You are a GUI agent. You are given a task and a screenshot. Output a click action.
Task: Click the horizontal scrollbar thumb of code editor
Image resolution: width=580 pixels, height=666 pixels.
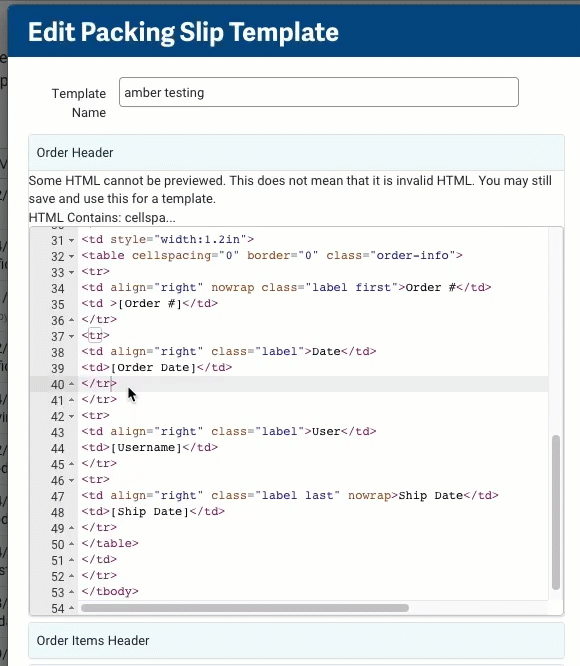[245, 608]
